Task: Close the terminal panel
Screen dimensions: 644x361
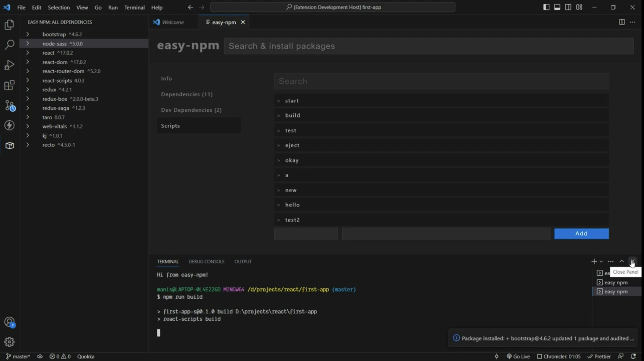Action: click(x=633, y=261)
